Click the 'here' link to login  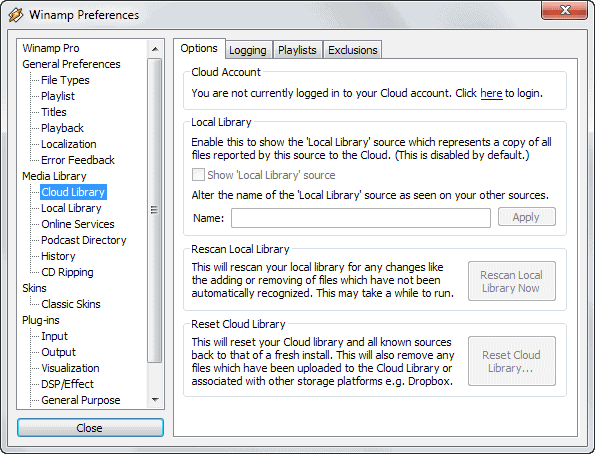point(491,93)
